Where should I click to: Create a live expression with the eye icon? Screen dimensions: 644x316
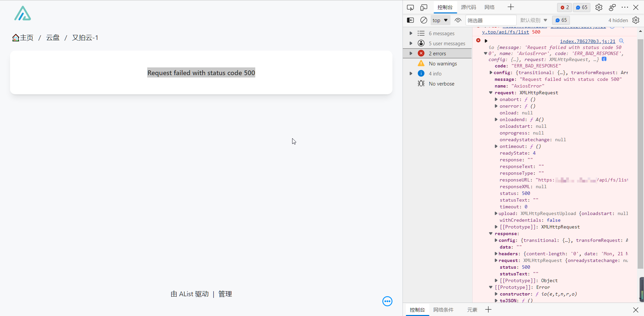tap(458, 20)
